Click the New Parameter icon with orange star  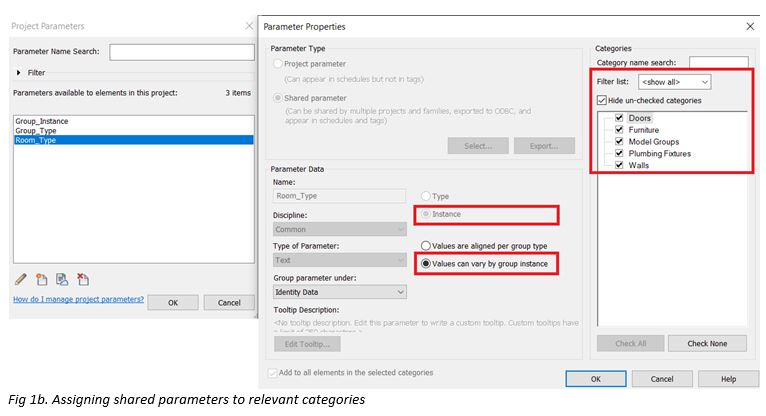coord(42,279)
